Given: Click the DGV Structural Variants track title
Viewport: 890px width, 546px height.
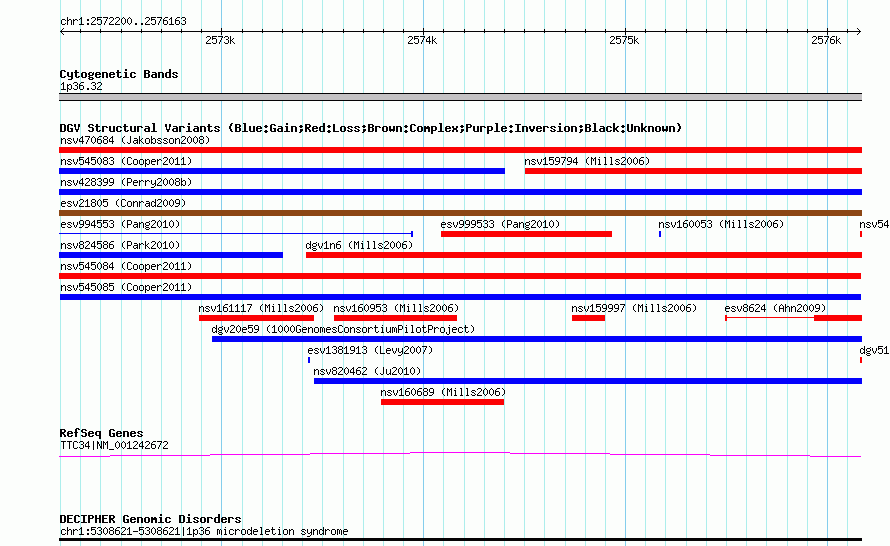Looking at the screenshot, I should [371, 128].
